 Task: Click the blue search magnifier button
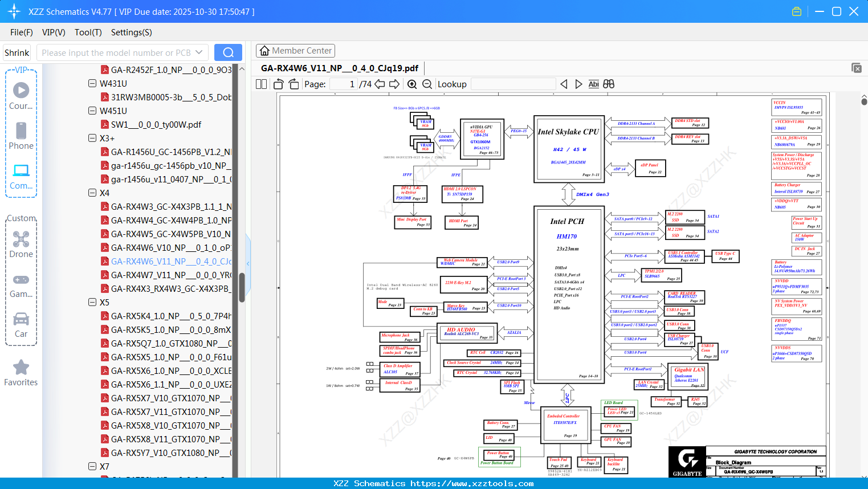pos(228,52)
